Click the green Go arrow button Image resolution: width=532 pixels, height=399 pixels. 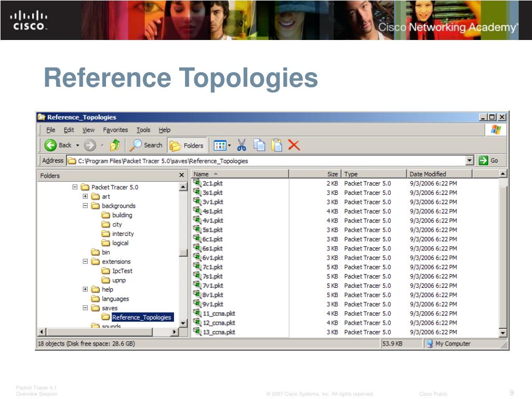tap(483, 161)
